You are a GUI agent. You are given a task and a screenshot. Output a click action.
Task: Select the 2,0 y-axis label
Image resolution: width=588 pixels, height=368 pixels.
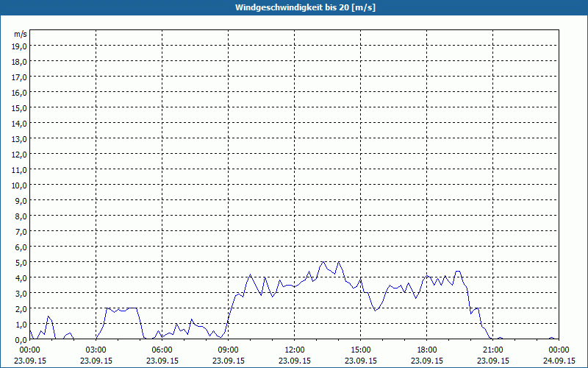[21, 309]
